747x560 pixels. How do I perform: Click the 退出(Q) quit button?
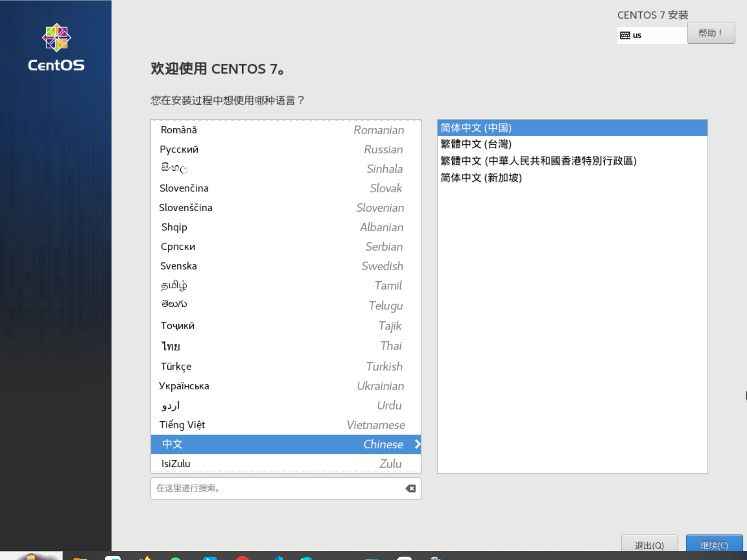[x=649, y=544]
